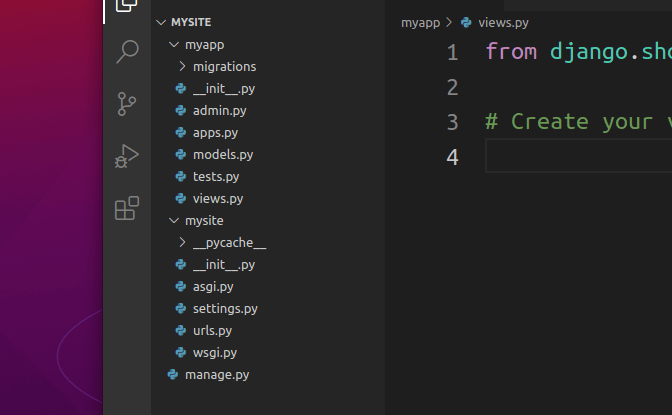This screenshot has height=415, width=672.
Task: Click line number 3 in the gutter
Action: click(453, 122)
